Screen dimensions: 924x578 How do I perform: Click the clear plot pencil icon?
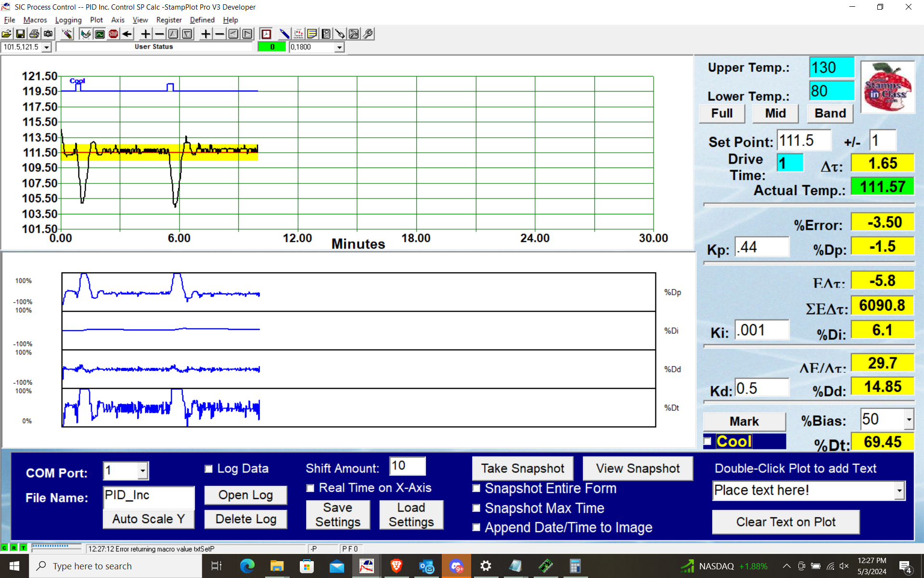(x=67, y=34)
